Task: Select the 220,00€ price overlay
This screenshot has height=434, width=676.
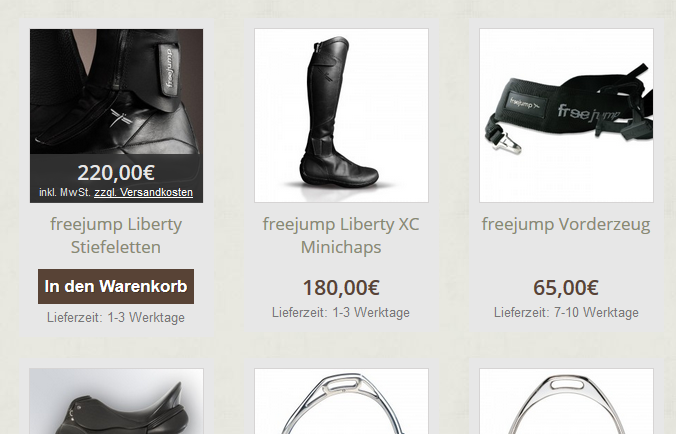Action: click(x=116, y=173)
